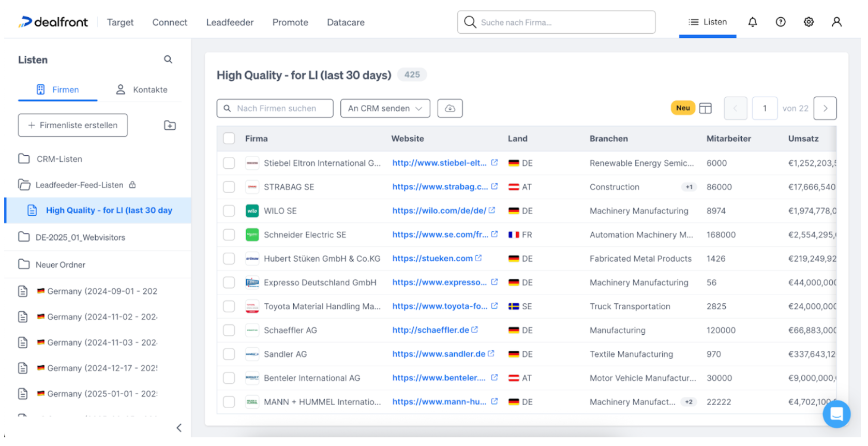Open external link icon for wilo.com website

point(492,210)
